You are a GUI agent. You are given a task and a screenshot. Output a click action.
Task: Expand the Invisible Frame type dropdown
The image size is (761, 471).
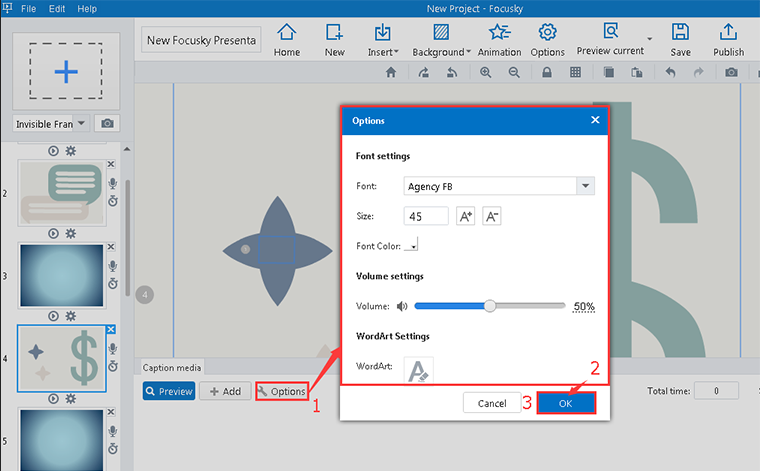click(x=81, y=123)
